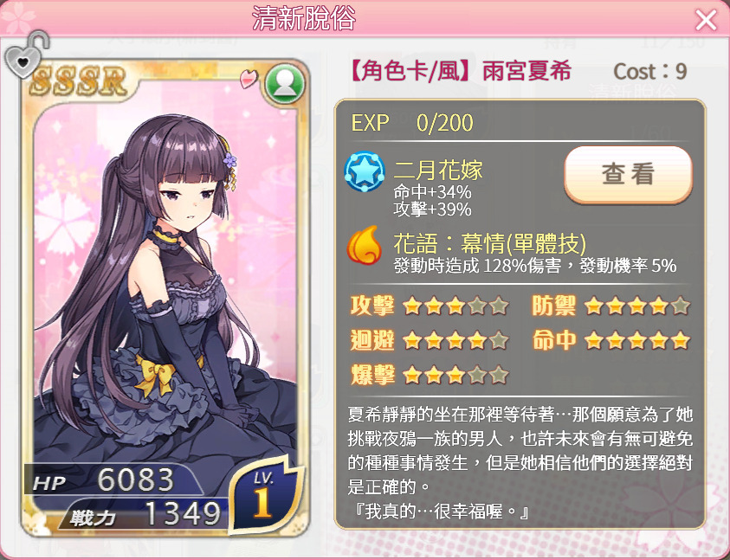The image size is (730, 560).
Task: Click the pink petal icon on card
Action: coord(249,79)
